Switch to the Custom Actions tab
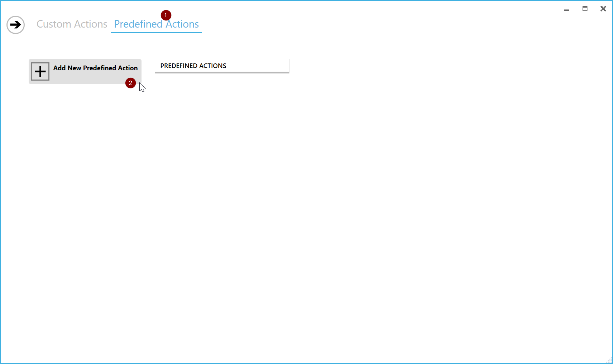613x364 pixels. pos(72,24)
